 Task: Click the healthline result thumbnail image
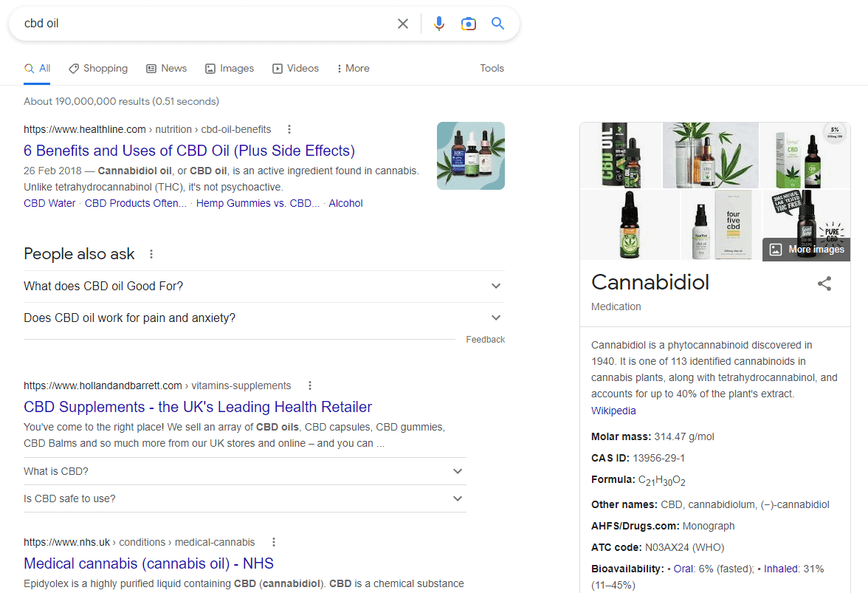[x=471, y=156]
